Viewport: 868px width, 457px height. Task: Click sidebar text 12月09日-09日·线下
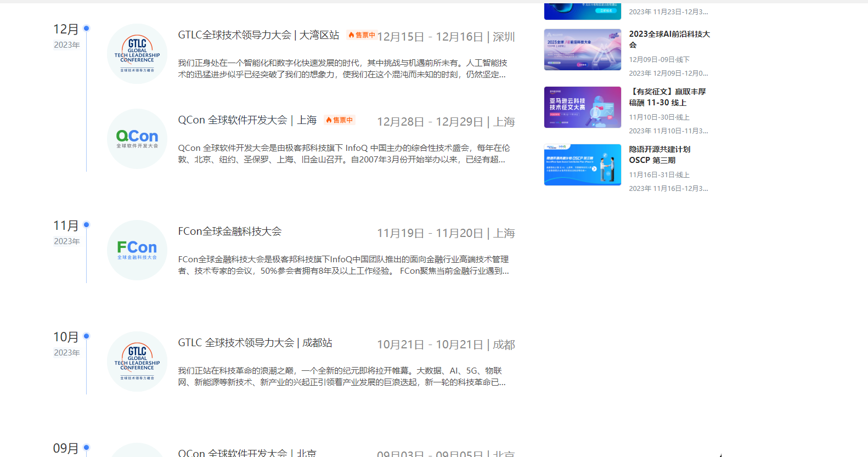tap(660, 60)
